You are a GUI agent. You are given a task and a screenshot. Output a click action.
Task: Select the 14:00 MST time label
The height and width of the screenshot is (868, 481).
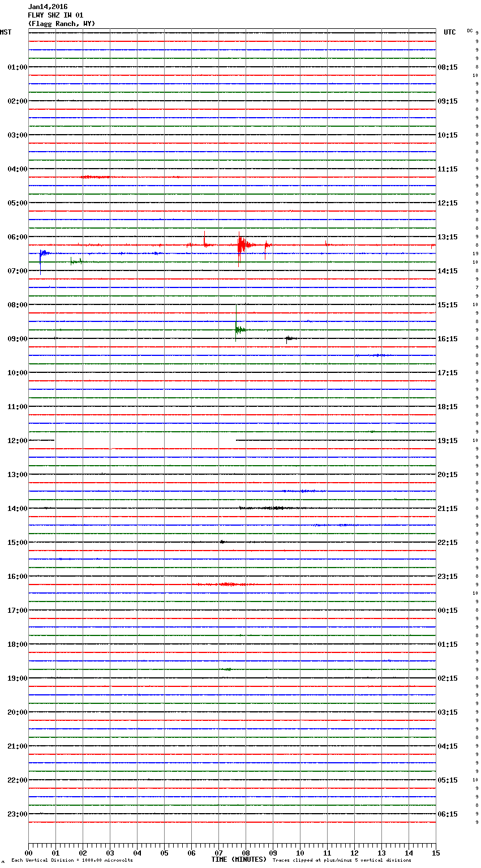pyautogui.click(x=18, y=509)
